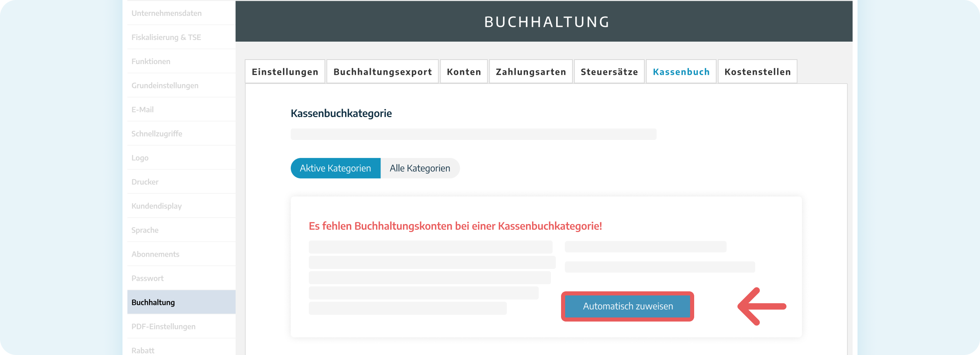Click the missing Buchhaltungskonten warning text
980x355 pixels.
click(455, 226)
